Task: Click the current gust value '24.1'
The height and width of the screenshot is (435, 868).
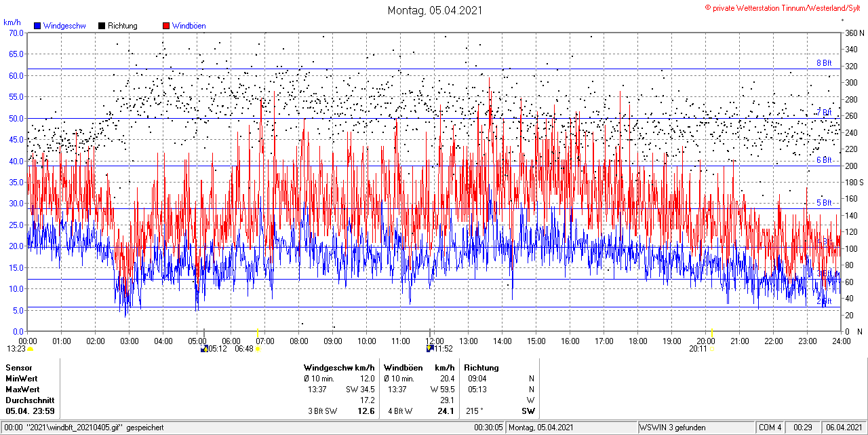Action: tap(446, 411)
